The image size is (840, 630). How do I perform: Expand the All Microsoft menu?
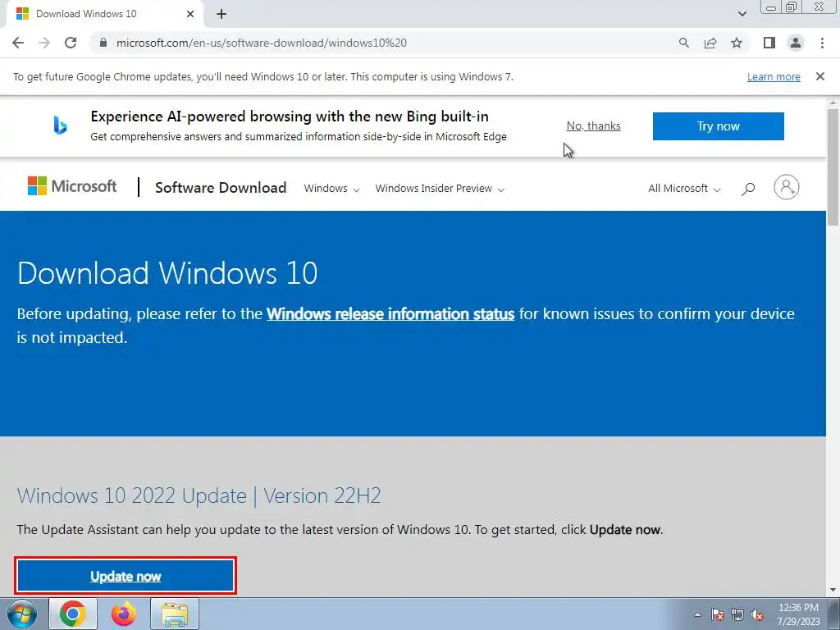684,189
